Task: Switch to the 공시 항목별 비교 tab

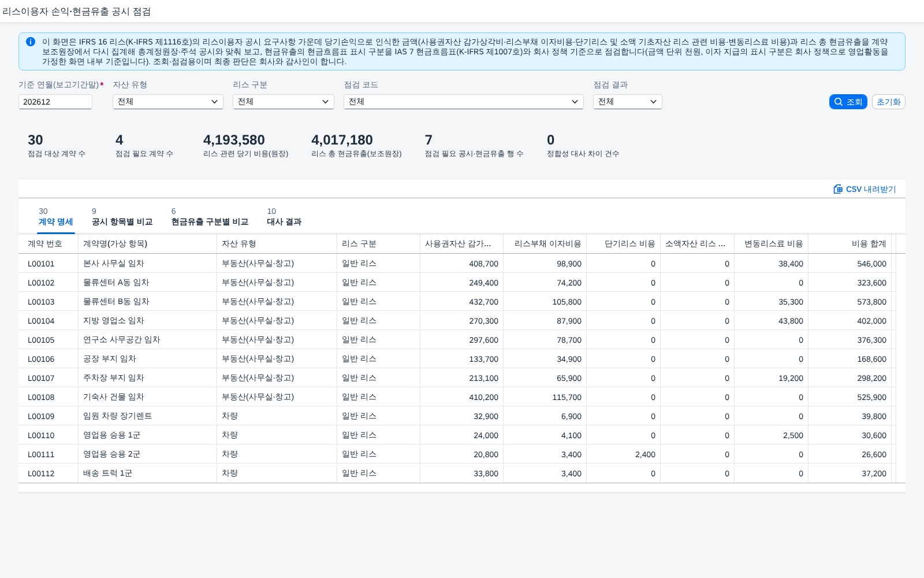Action: pos(122,217)
